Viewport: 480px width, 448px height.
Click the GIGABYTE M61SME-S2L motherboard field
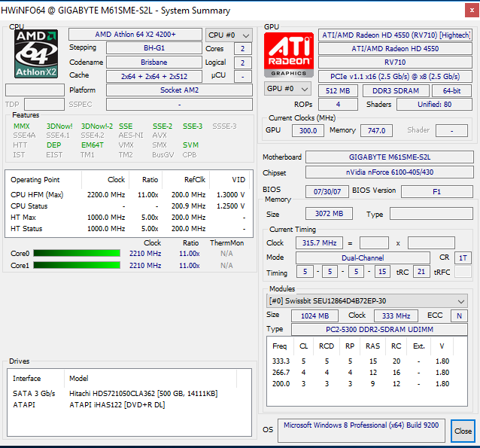click(390, 157)
